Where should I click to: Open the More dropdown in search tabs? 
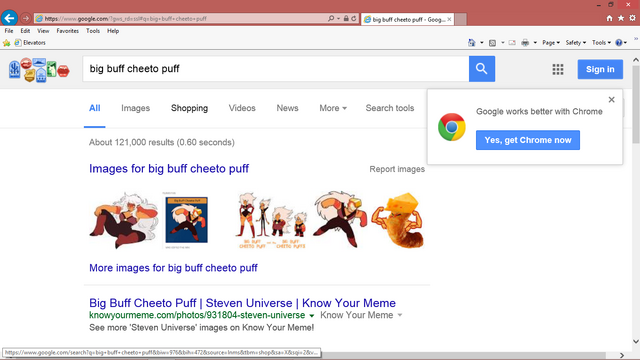click(x=333, y=108)
